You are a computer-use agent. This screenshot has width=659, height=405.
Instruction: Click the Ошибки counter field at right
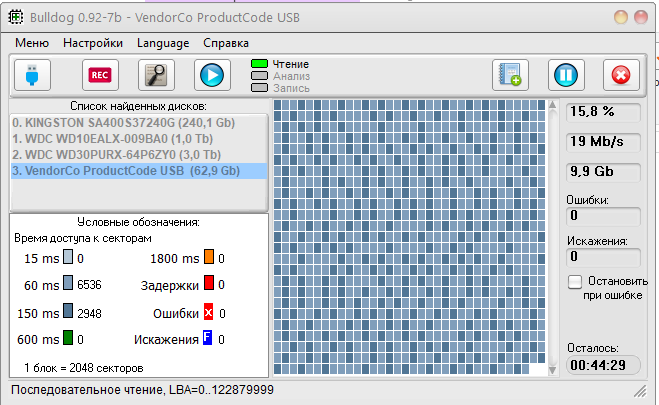click(604, 216)
